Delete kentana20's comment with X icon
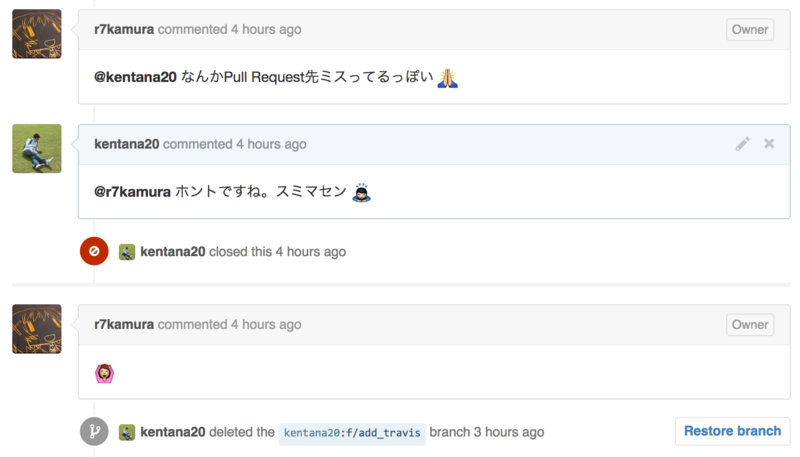The image size is (800, 457). [769, 144]
